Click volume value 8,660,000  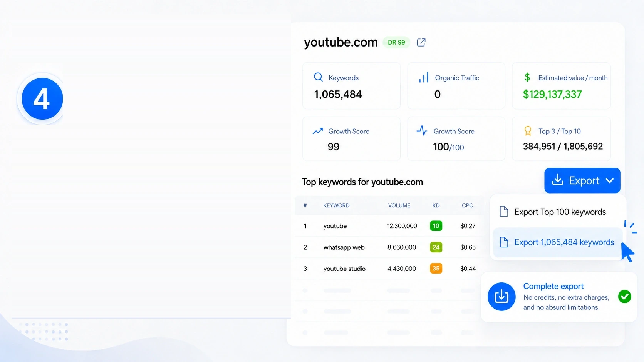coord(402,247)
